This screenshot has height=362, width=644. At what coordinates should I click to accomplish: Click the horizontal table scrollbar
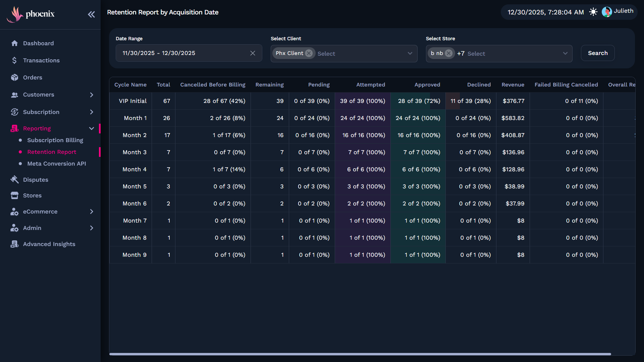click(360, 354)
